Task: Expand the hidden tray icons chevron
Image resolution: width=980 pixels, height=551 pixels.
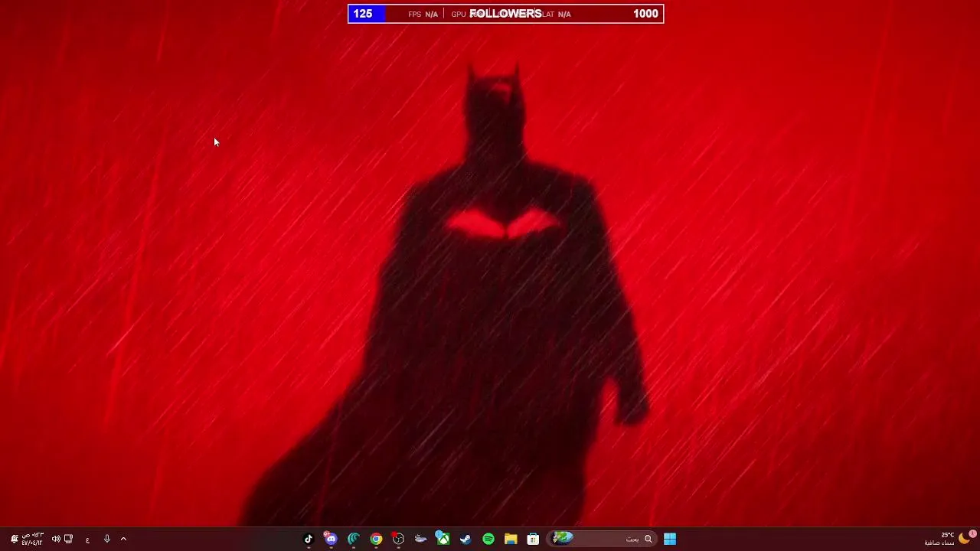Action: (x=123, y=539)
